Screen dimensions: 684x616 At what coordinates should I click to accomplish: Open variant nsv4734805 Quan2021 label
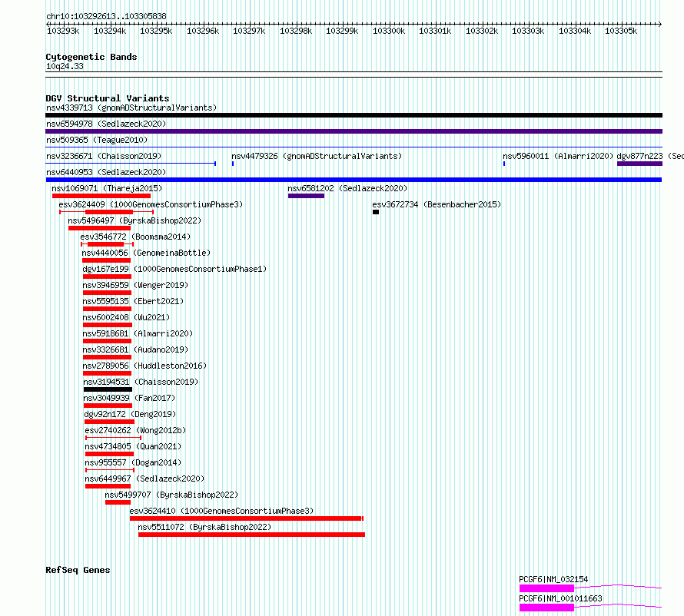click(133, 446)
